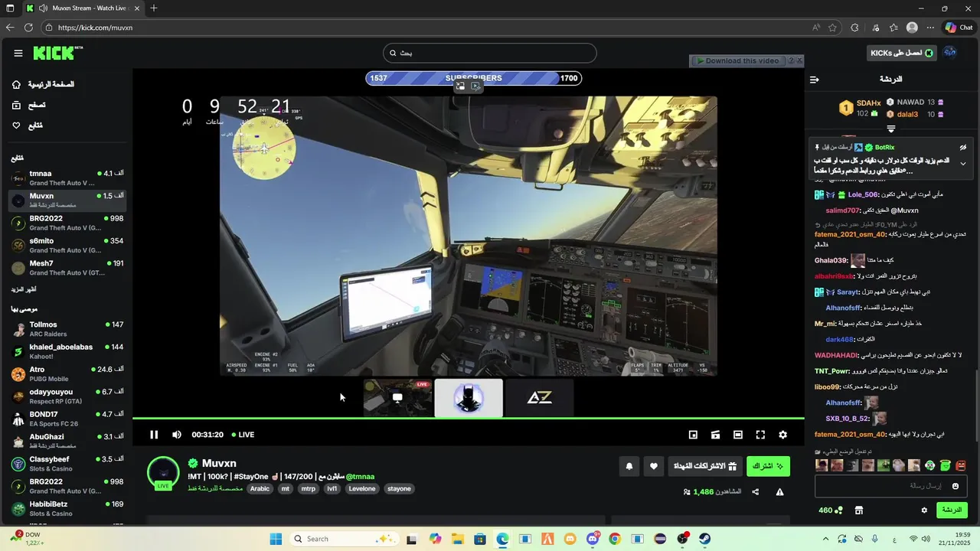Close the download video bar
This screenshot has height=551, width=980.
coord(800,60)
